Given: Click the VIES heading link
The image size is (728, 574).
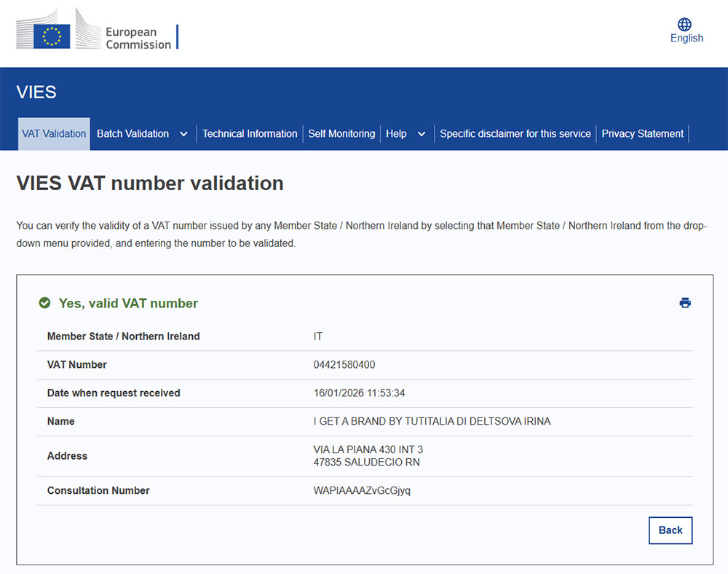Looking at the screenshot, I should (36, 92).
